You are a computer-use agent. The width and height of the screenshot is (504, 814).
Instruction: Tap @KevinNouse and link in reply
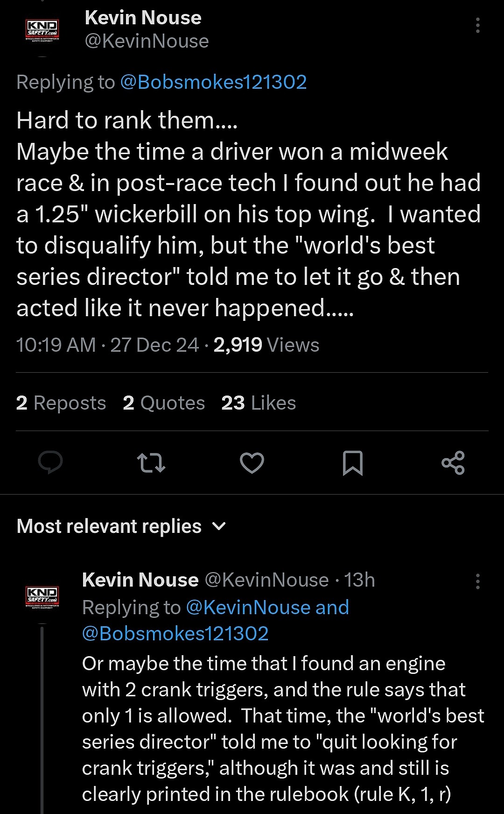(267, 608)
